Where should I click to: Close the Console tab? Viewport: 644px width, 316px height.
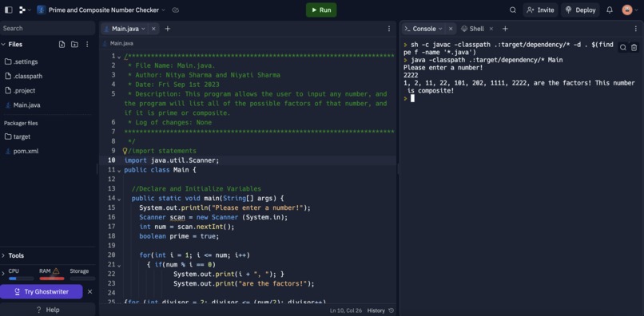click(451, 29)
